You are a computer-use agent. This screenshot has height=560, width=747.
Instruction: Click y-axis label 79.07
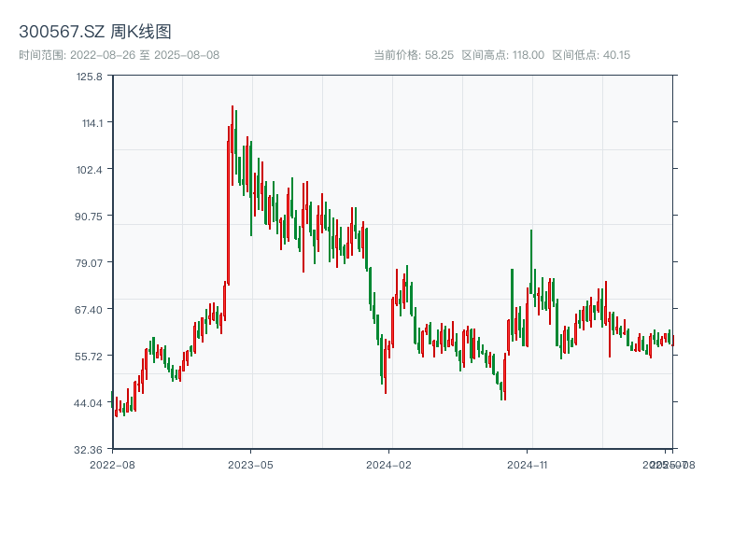pyautogui.click(x=89, y=263)
